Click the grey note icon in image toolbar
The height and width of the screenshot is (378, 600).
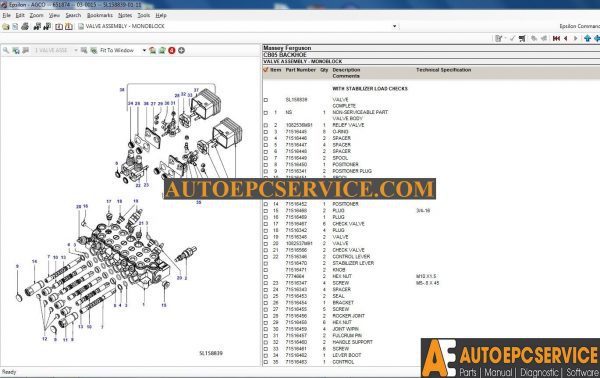(25, 51)
